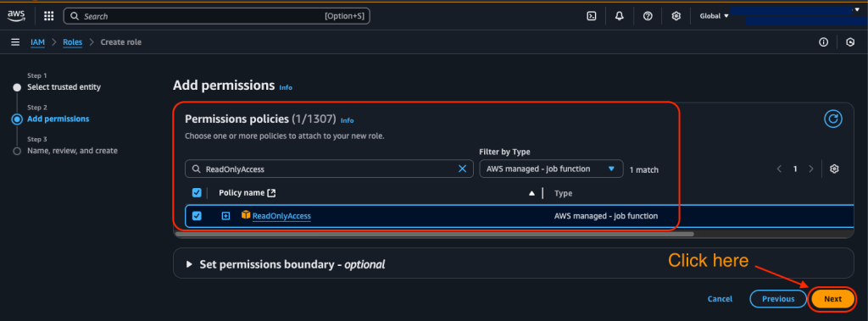Refresh the permissions policies list
This screenshot has height=321, width=868.
[x=833, y=119]
